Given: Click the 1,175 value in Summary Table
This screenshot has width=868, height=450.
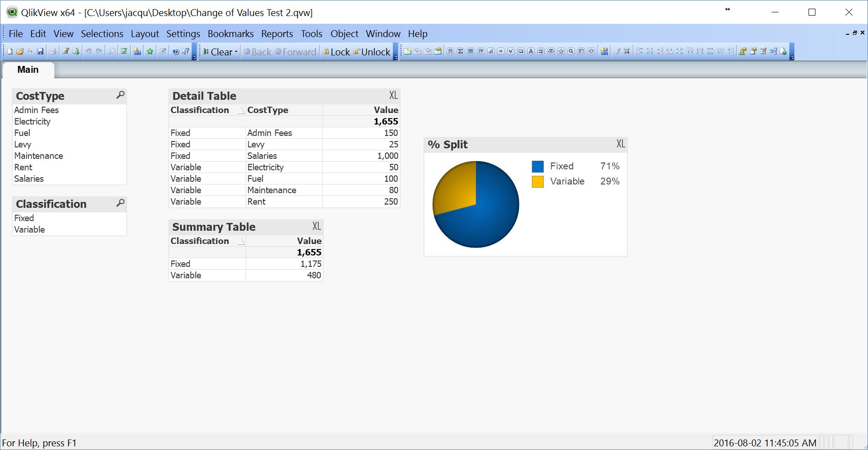Looking at the screenshot, I should point(284,264).
